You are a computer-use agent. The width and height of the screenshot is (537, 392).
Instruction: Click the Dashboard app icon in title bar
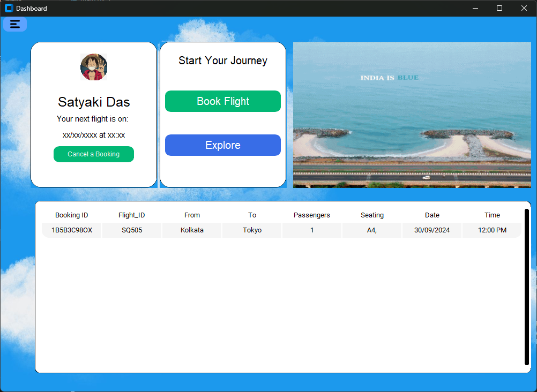click(x=9, y=8)
